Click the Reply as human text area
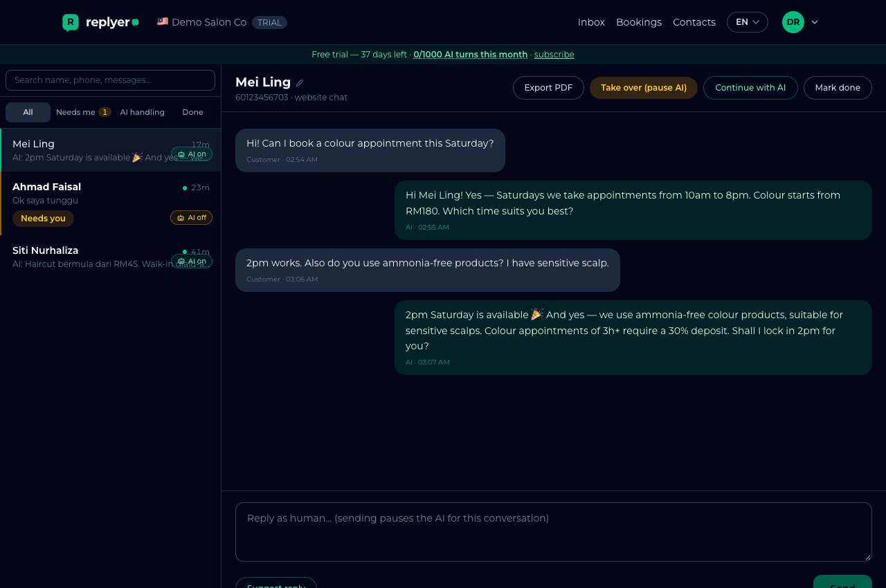 coord(554,532)
